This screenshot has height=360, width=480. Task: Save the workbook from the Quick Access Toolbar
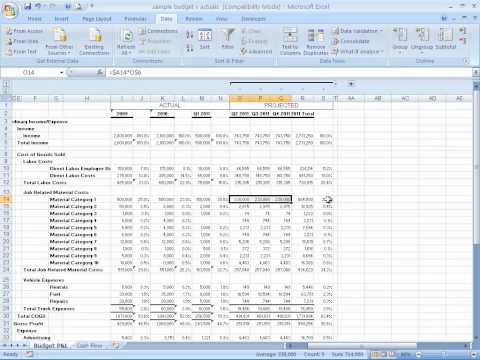pos(28,6)
